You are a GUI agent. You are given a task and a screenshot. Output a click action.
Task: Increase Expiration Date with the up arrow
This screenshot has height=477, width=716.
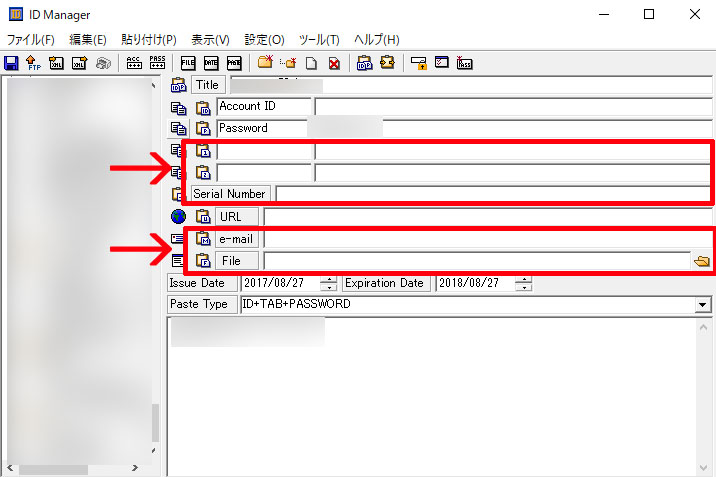click(x=524, y=279)
